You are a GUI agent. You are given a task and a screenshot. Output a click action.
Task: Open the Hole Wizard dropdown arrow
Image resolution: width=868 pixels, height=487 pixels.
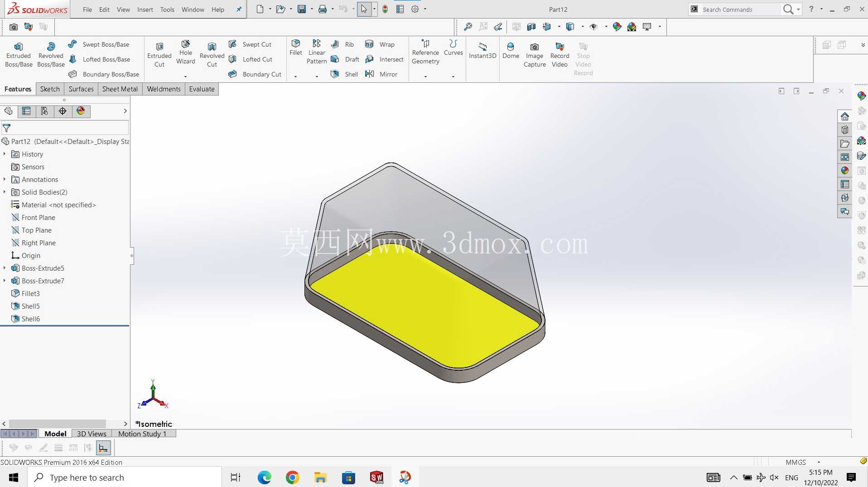tap(185, 76)
